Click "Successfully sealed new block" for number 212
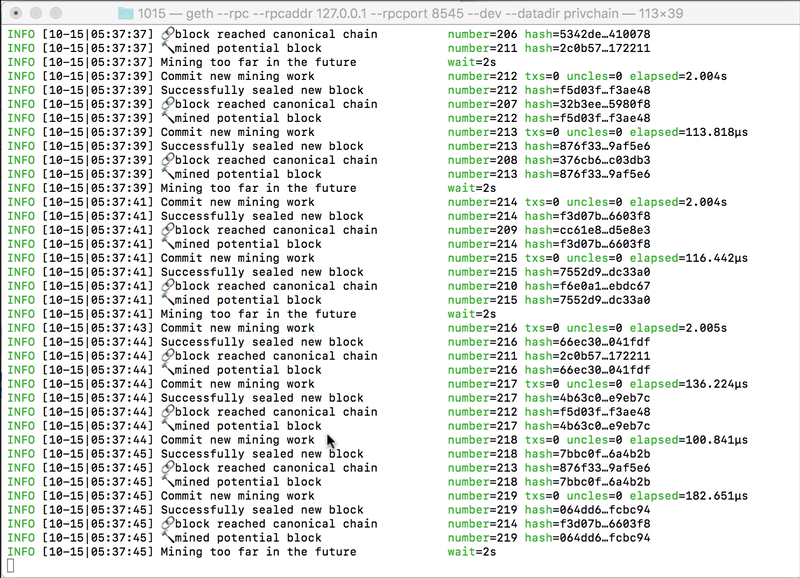The width and height of the screenshot is (800, 578). [x=262, y=90]
